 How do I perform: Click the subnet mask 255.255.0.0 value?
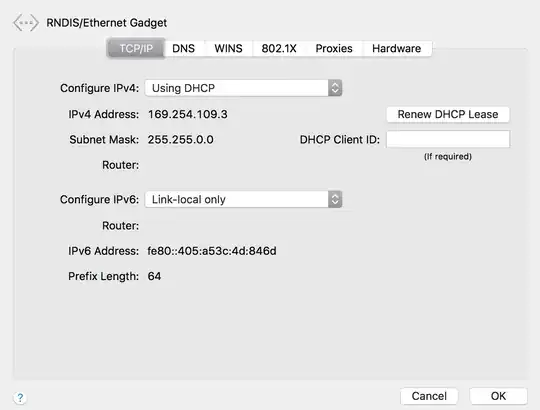(x=180, y=140)
